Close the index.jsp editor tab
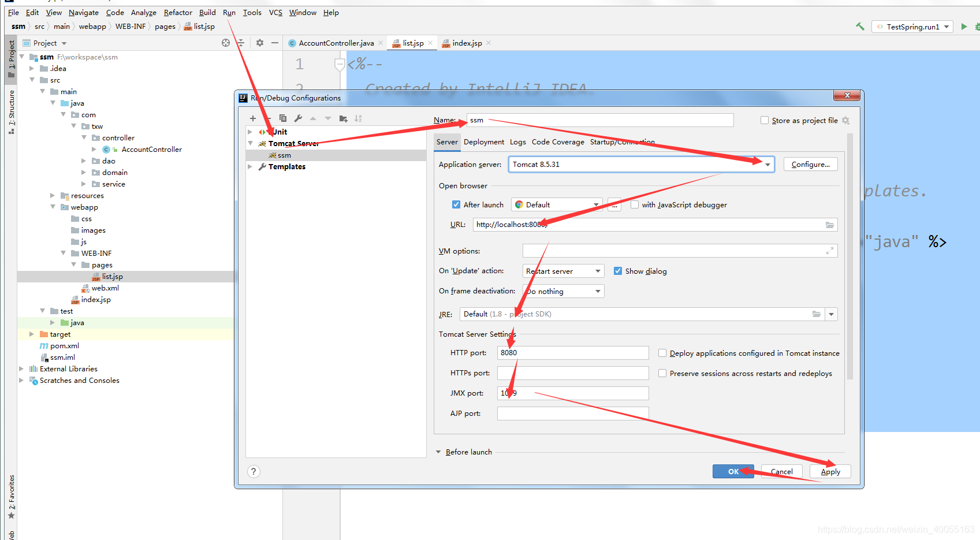The width and height of the screenshot is (980, 540). coord(489,43)
